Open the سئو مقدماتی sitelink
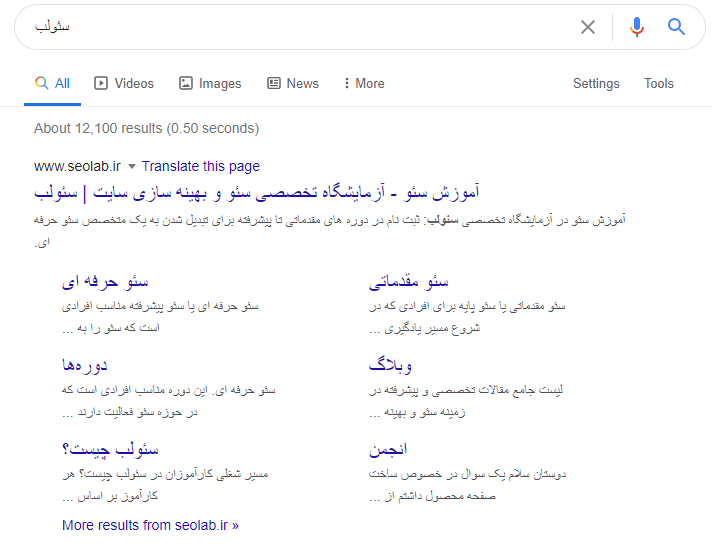Viewport: 712px width, 554px height. pos(409,282)
